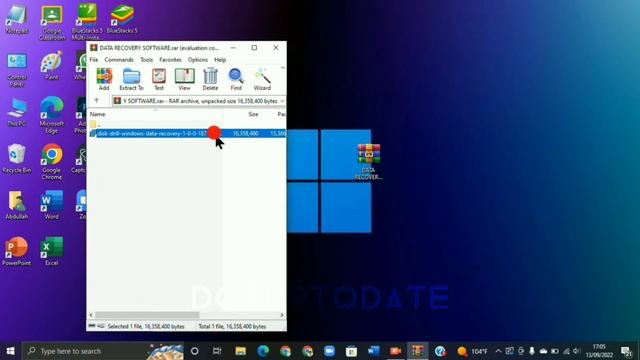The width and height of the screenshot is (640, 360).
Task: Click the Add toolbar icon in WinRAR
Action: (x=104, y=79)
